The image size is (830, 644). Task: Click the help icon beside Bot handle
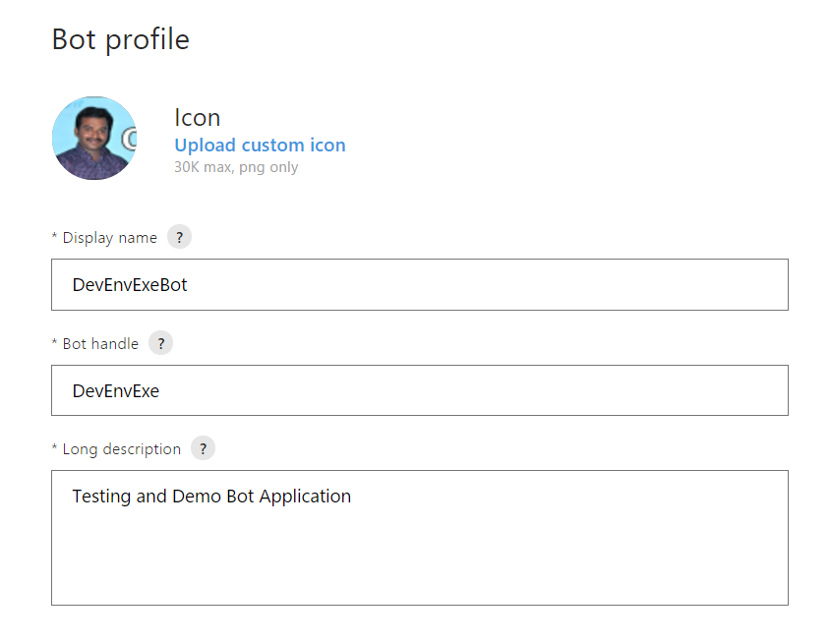click(160, 343)
